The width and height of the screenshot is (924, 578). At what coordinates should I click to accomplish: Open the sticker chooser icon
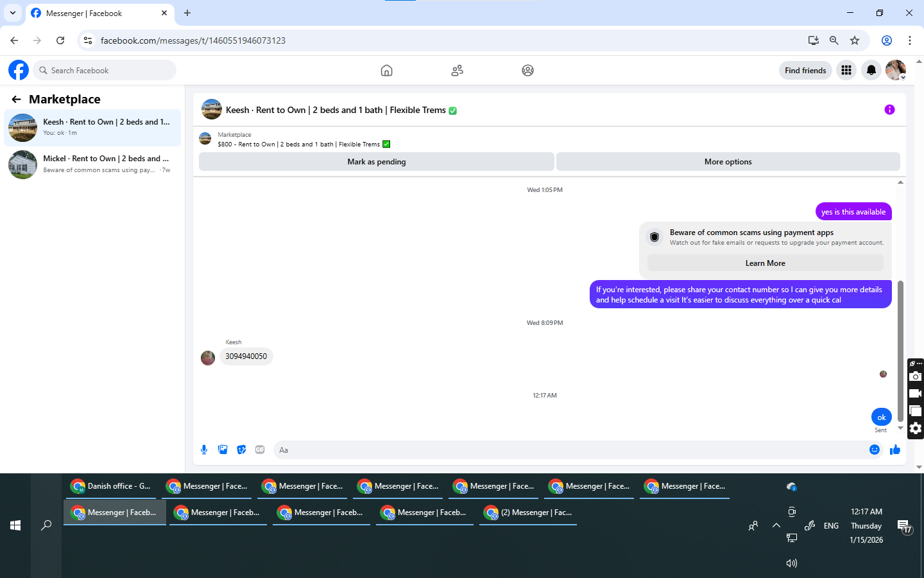pos(241,450)
